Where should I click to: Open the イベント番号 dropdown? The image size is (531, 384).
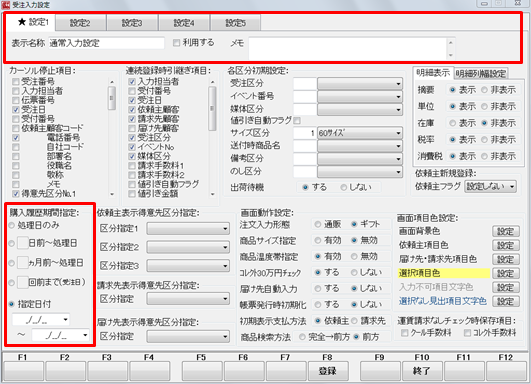tap(360, 97)
